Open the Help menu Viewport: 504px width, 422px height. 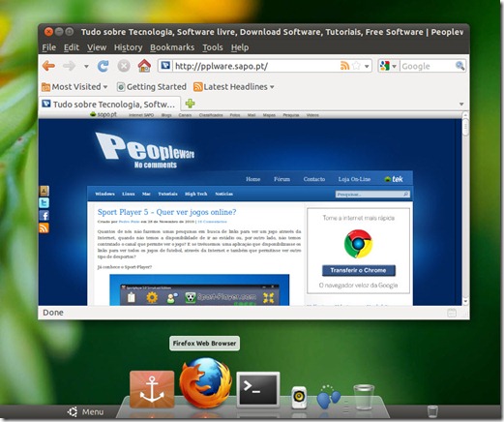(240, 47)
